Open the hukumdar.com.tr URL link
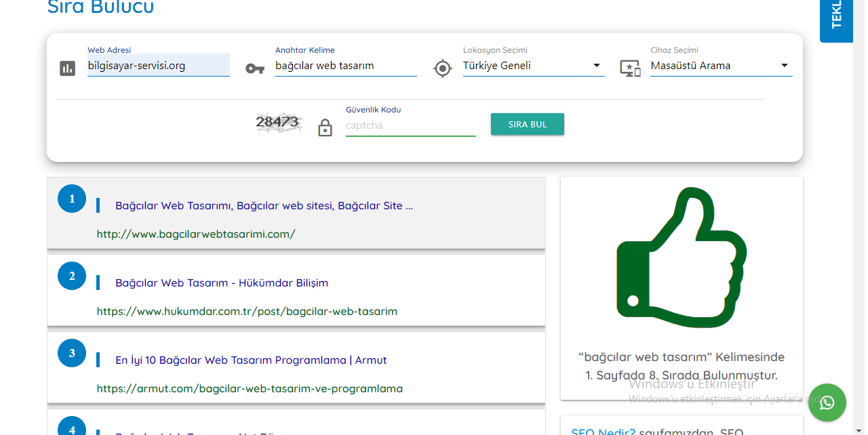 (247, 312)
